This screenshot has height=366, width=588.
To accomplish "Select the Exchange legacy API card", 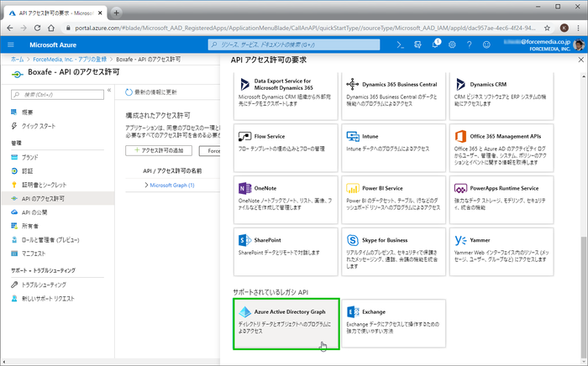I will (x=393, y=324).
